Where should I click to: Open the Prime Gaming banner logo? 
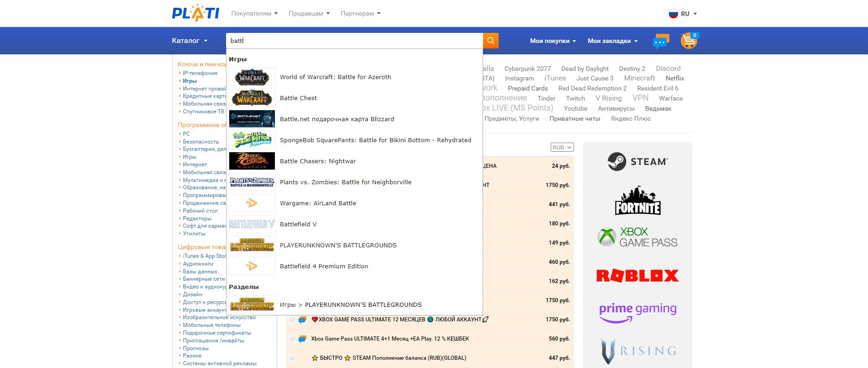pos(638,313)
